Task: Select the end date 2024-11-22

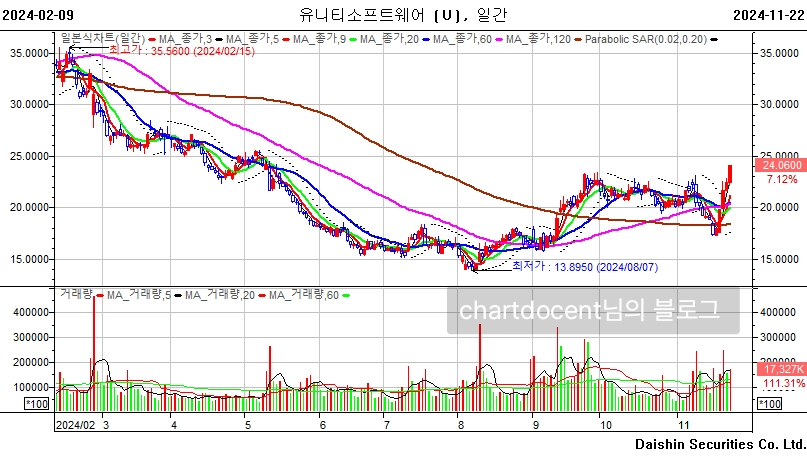Action: pos(769,15)
